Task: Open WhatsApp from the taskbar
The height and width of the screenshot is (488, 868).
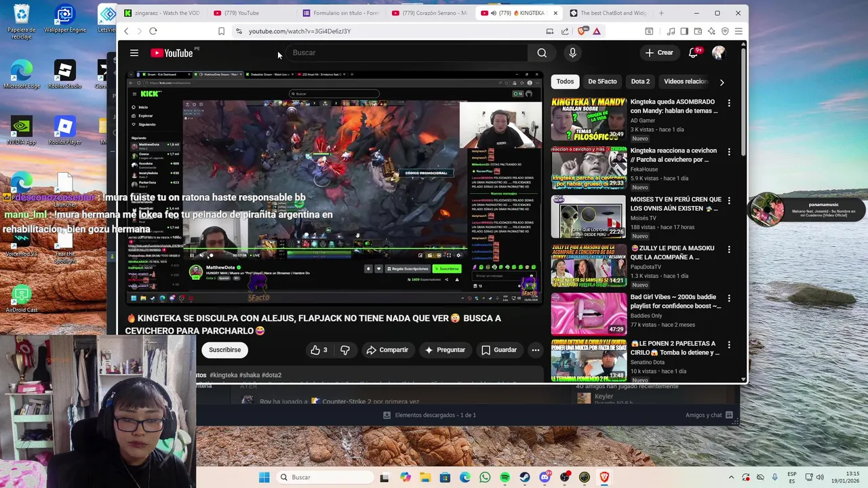Action: [x=485, y=477]
